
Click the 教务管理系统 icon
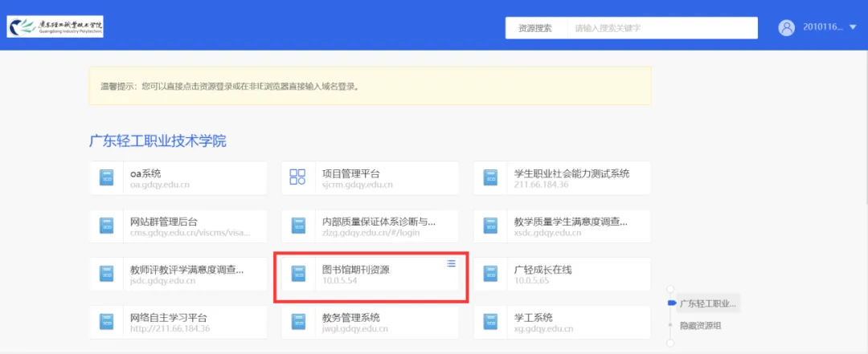298,321
